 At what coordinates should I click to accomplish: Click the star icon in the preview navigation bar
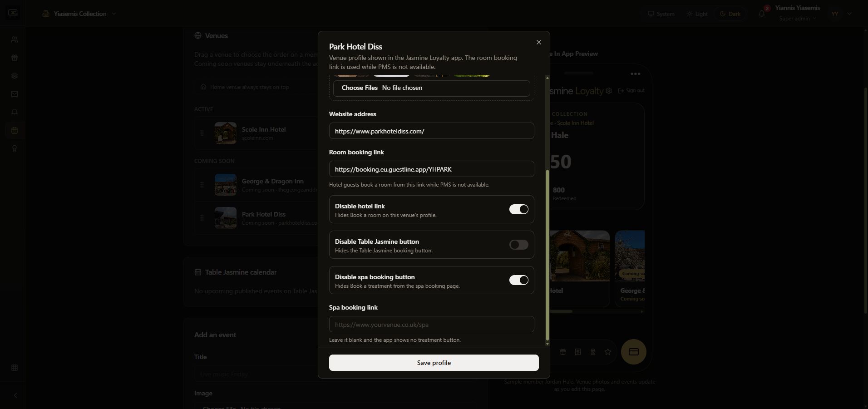click(x=608, y=352)
